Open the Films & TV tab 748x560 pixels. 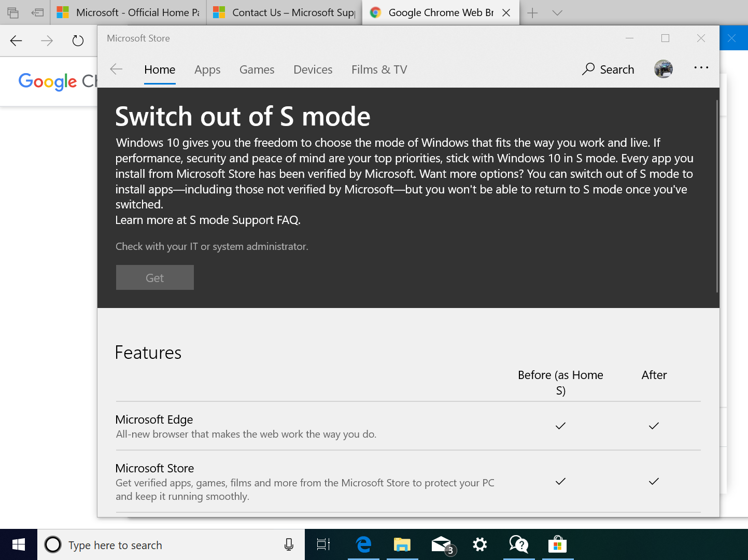click(379, 69)
